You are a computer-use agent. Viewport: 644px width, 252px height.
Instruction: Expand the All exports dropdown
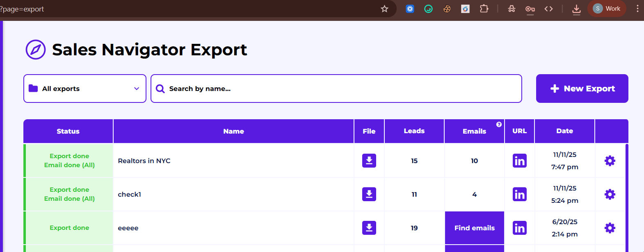pos(85,89)
